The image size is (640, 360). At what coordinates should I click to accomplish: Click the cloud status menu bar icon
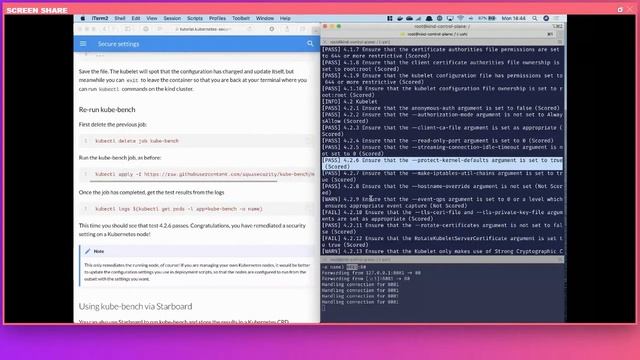(409, 18)
